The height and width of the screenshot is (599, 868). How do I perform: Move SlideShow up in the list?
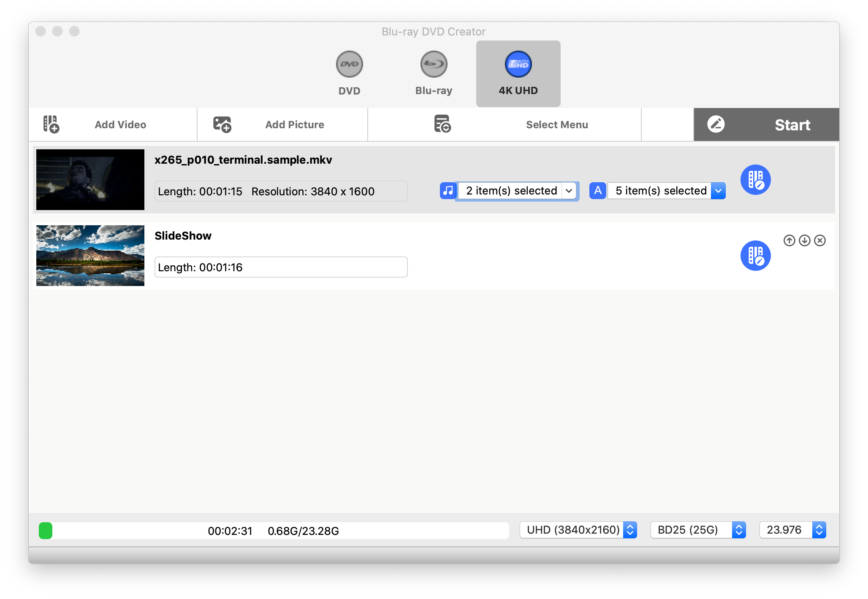(789, 240)
